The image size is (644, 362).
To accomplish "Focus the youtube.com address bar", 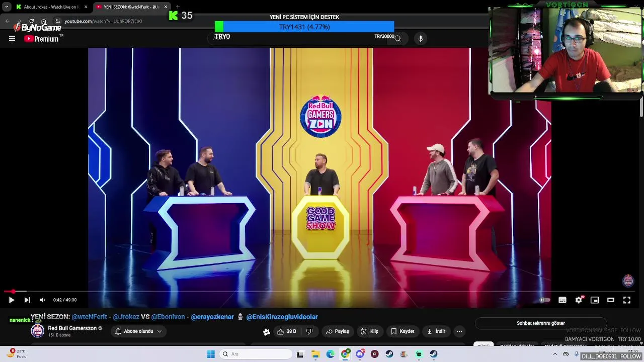I will (x=103, y=21).
